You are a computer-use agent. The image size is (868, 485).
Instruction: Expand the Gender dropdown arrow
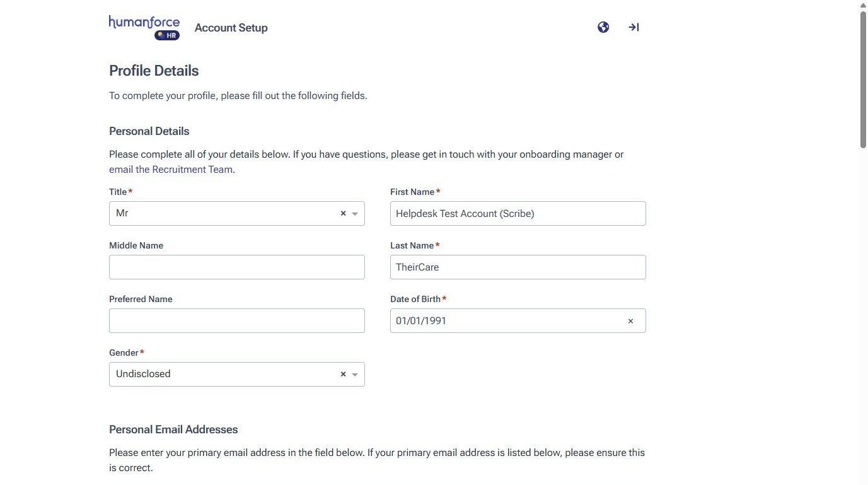[355, 375]
